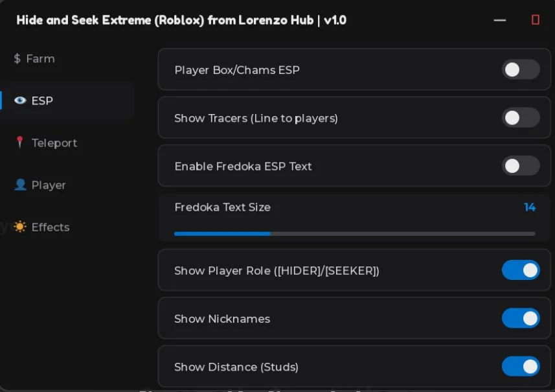Click the window title text
This screenshot has width=555, height=392.
(181, 20)
